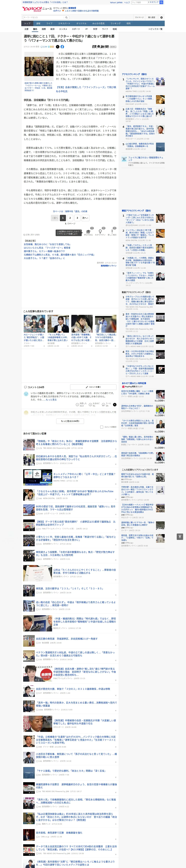Open the AIエージェント recommended article thumbnail
Image resolution: width=186 pixels, height=868 pixels.
[34, 324]
